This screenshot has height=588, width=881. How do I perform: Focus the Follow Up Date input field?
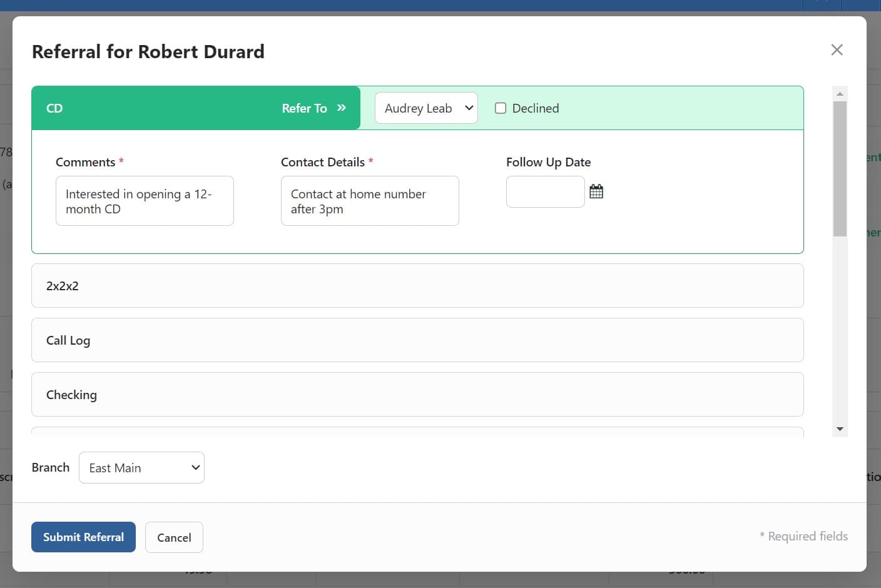coord(545,191)
